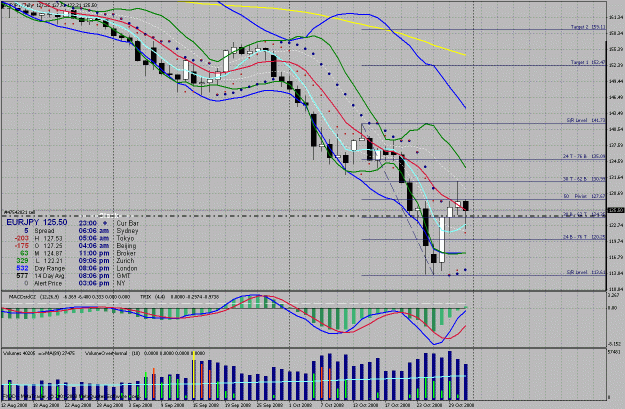Click the Tokyo clock row
The width and height of the screenshot is (625, 409).
click(106, 238)
